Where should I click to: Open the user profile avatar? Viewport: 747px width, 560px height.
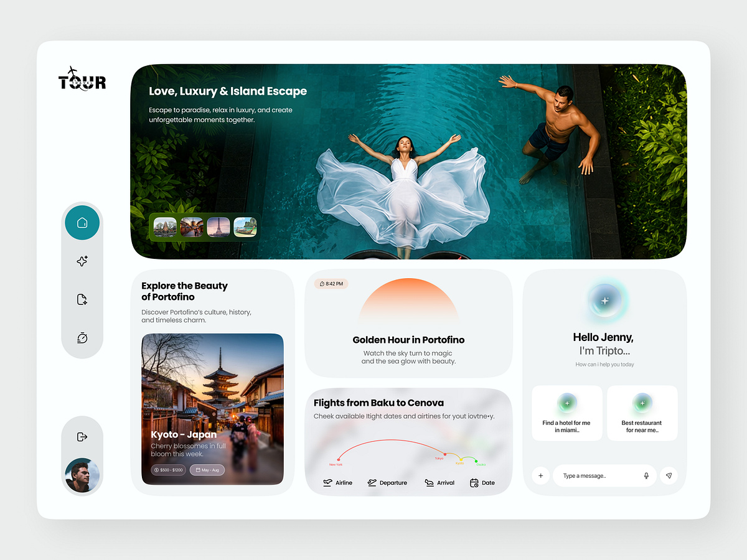pos(82,476)
